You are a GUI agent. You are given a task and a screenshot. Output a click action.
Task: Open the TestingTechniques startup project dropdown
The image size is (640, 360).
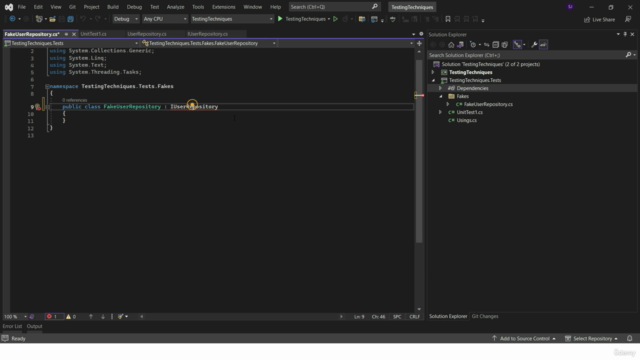tap(232, 19)
